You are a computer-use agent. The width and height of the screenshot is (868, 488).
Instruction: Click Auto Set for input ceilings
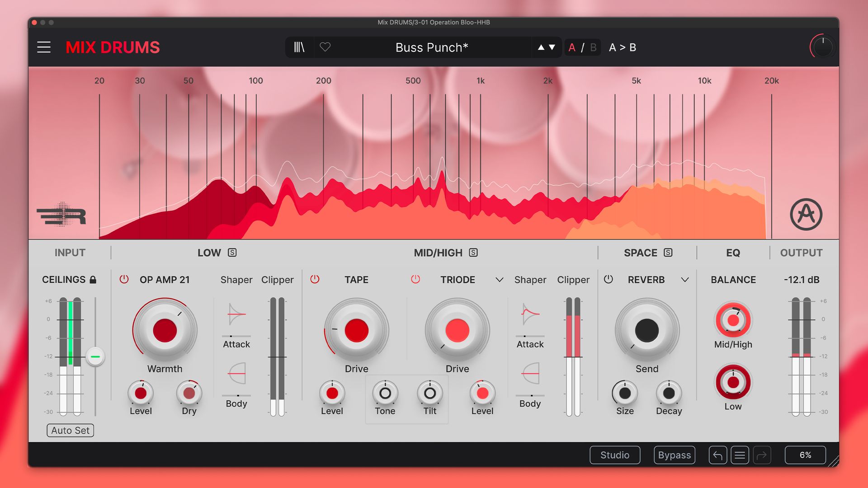(x=70, y=430)
